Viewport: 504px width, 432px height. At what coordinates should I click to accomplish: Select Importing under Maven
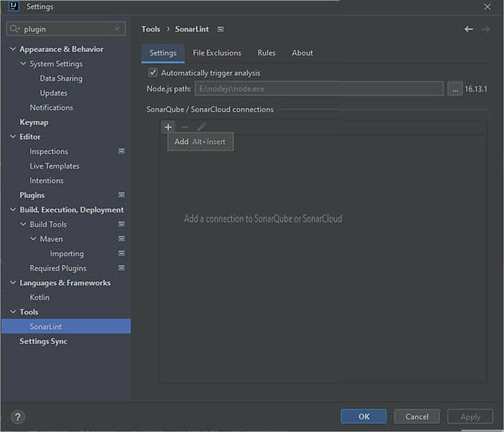(x=67, y=253)
